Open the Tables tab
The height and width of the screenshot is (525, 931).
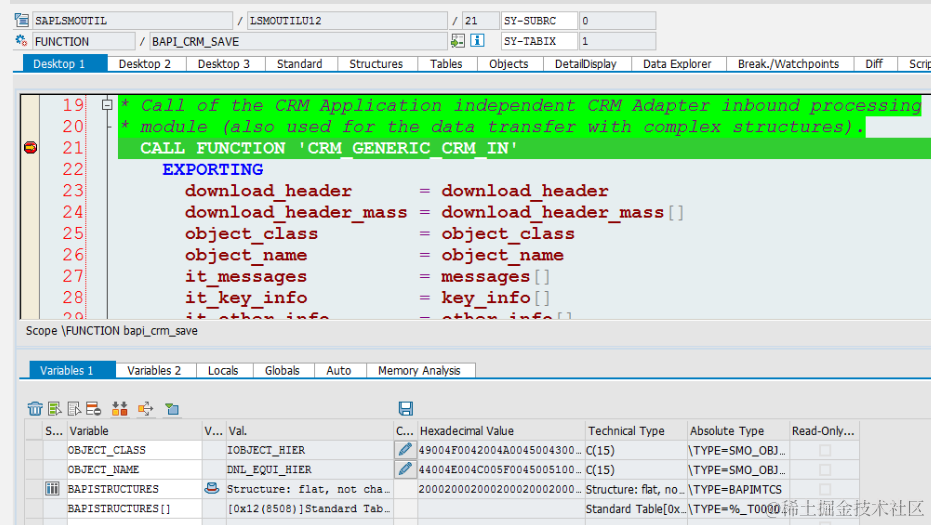[x=446, y=64]
